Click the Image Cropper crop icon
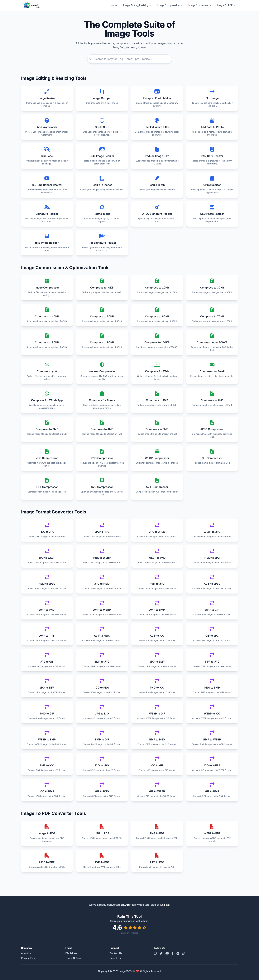The width and height of the screenshot is (259, 980). coord(102,91)
